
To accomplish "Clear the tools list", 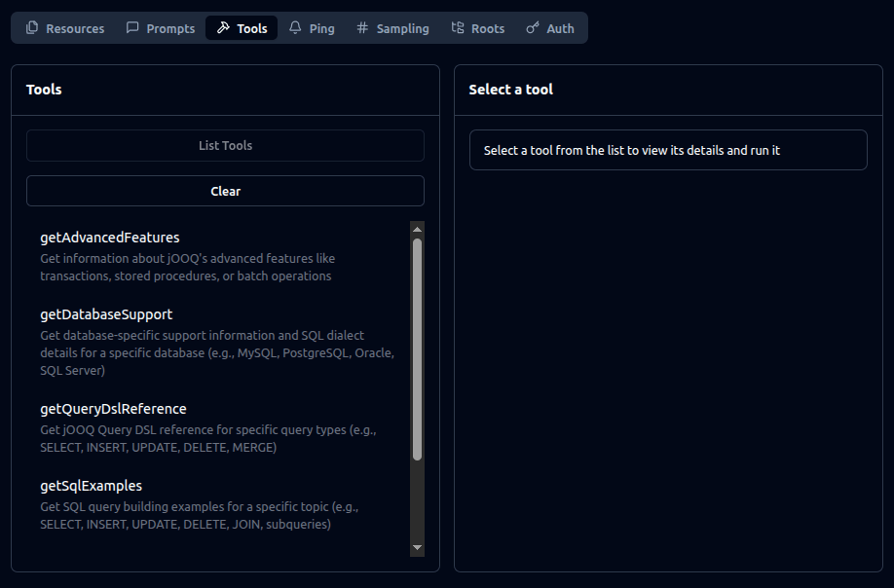I will click(225, 191).
